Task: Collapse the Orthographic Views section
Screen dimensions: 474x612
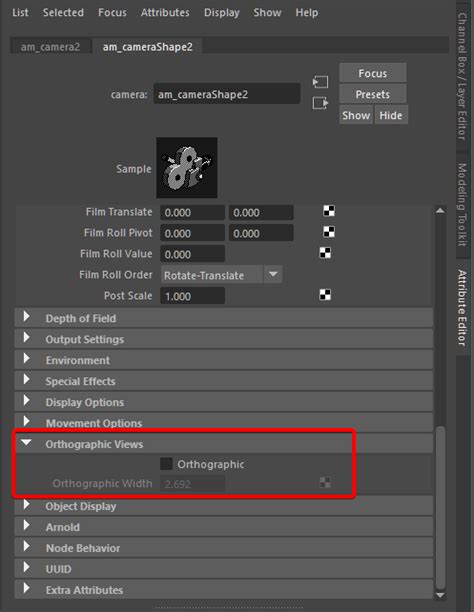Action: (x=223, y=444)
